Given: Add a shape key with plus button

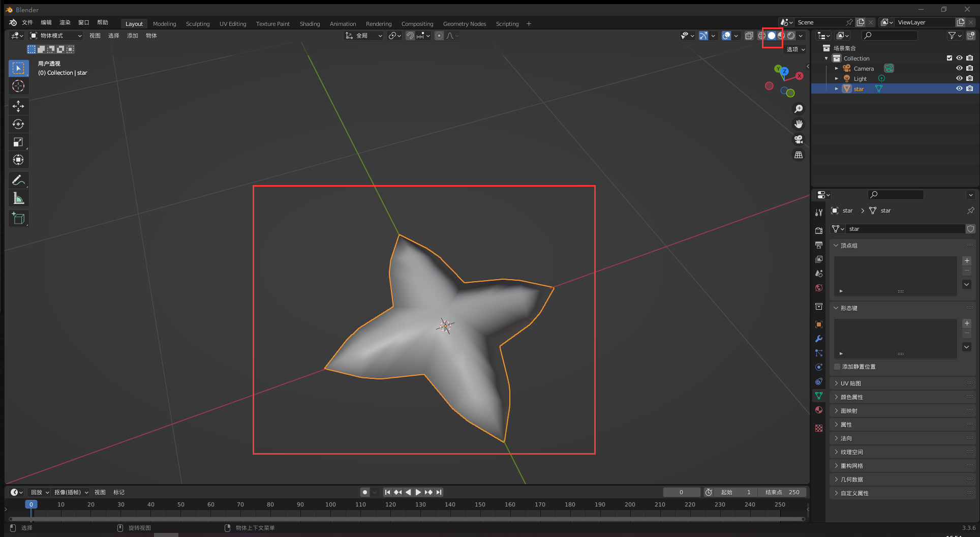Looking at the screenshot, I should [x=967, y=323].
